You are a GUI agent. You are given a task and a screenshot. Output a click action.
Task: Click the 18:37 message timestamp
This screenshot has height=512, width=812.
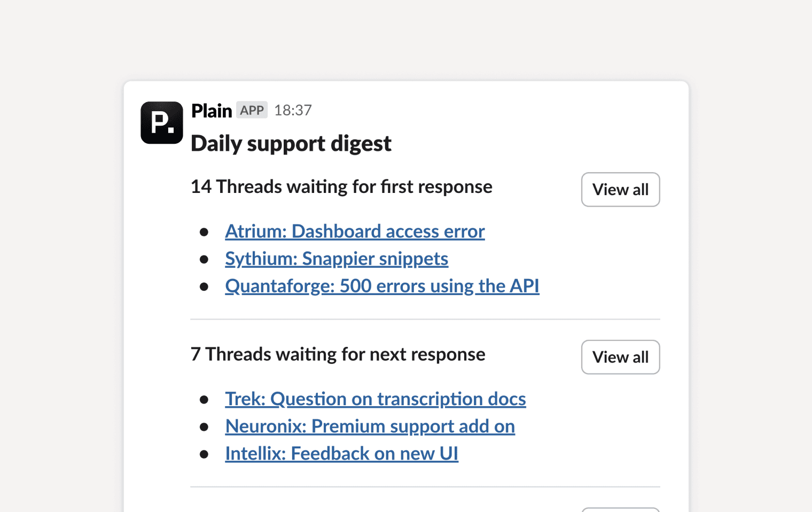pyautogui.click(x=293, y=110)
